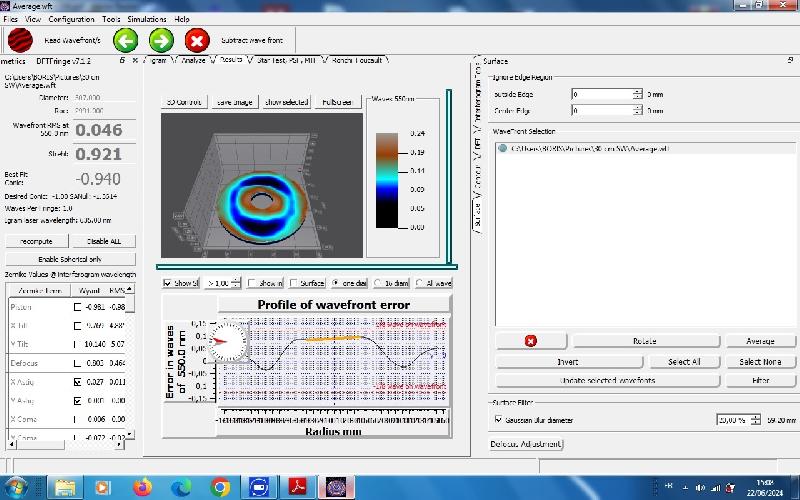Click the Outside Edge spin box arrows
Viewport: 800px width, 500px height.
(x=638, y=94)
